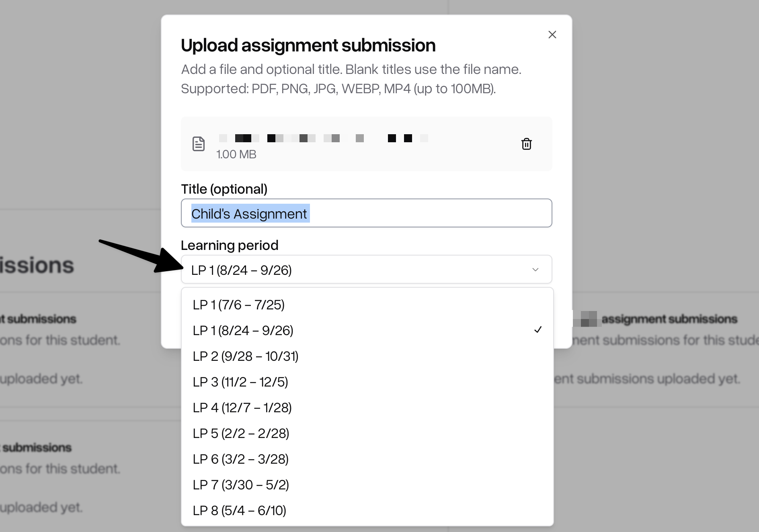
Task: Choose LP 1 (8/24 – 9/26) in list
Action: coord(367,330)
